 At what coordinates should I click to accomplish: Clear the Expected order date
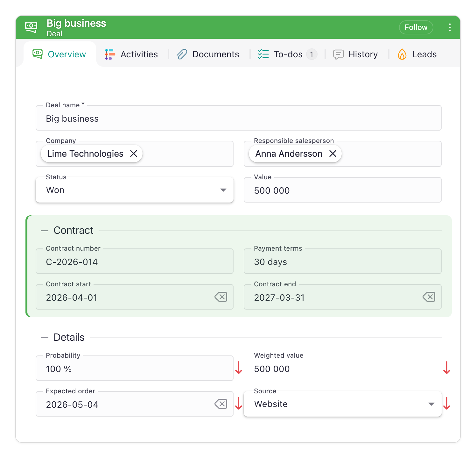coord(221,404)
